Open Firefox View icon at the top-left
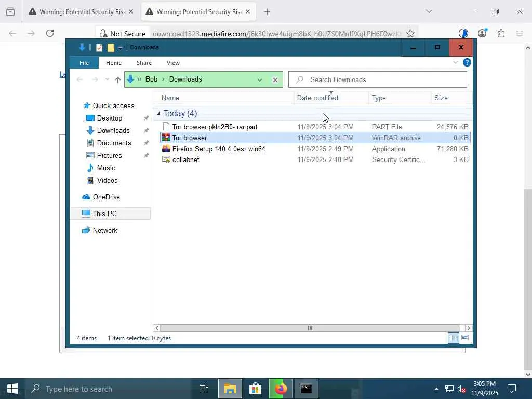 pos(10,12)
